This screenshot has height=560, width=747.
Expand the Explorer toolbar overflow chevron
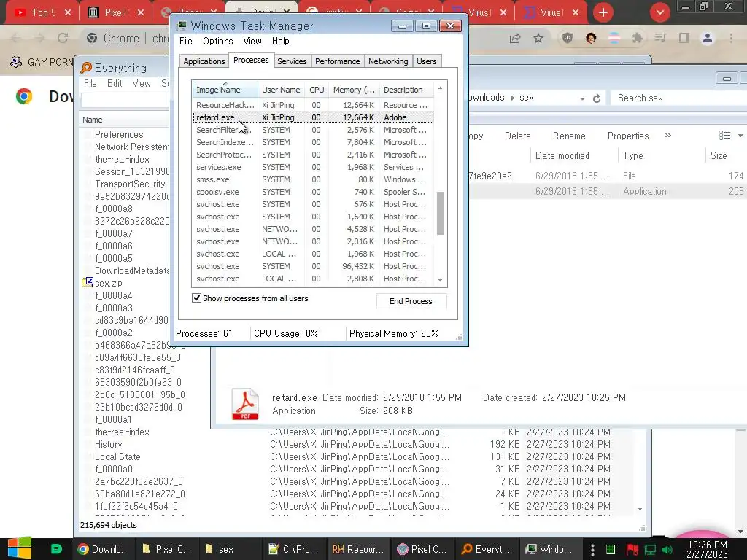[x=668, y=135]
